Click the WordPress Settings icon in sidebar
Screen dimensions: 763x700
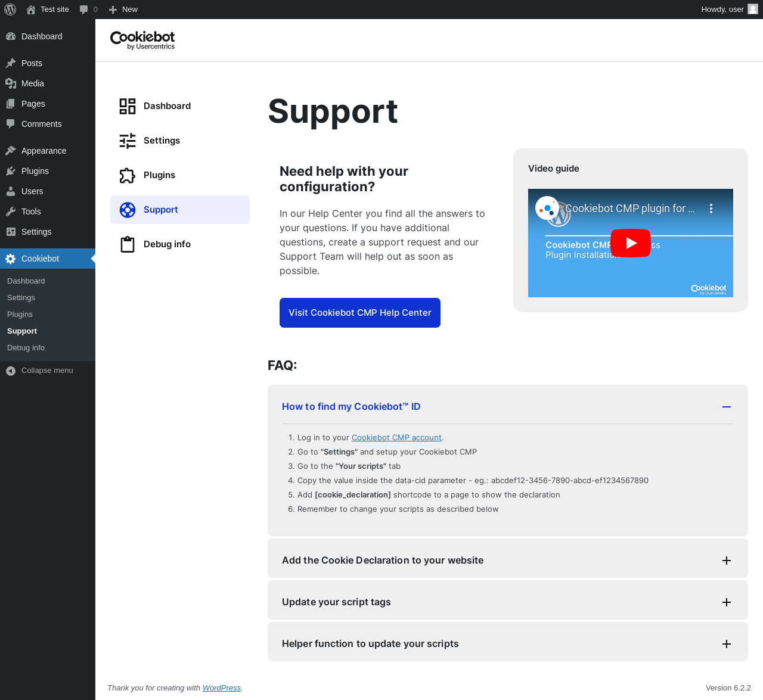click(11, 232)
